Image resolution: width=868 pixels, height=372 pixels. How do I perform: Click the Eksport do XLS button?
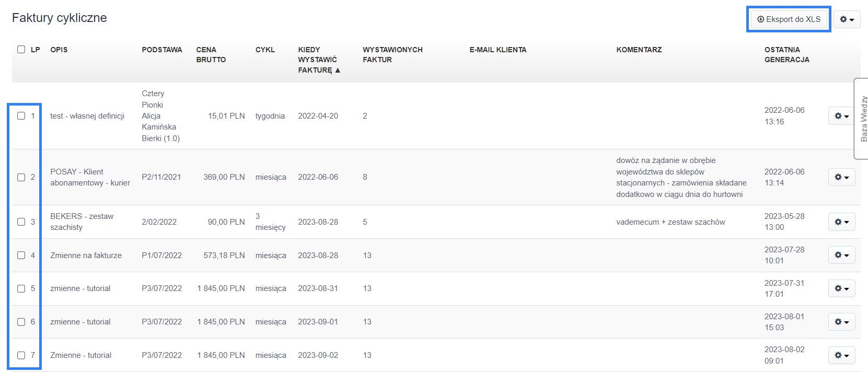click(x=789, y=19)
